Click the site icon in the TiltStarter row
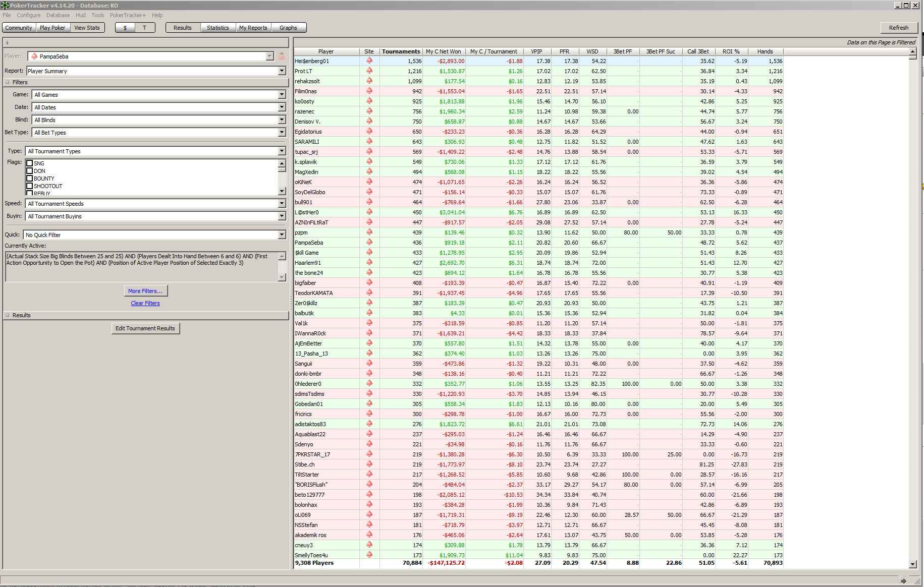924x587 pixels. 369,474
